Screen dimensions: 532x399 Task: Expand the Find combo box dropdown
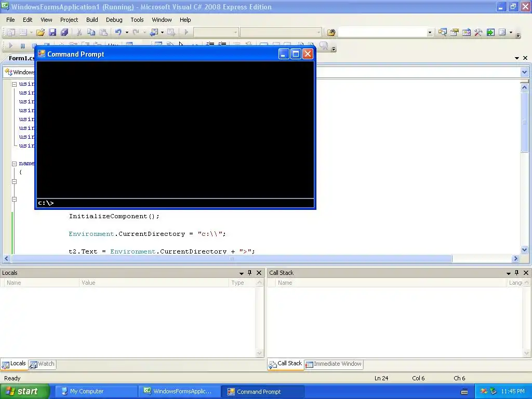pos(430,32)
